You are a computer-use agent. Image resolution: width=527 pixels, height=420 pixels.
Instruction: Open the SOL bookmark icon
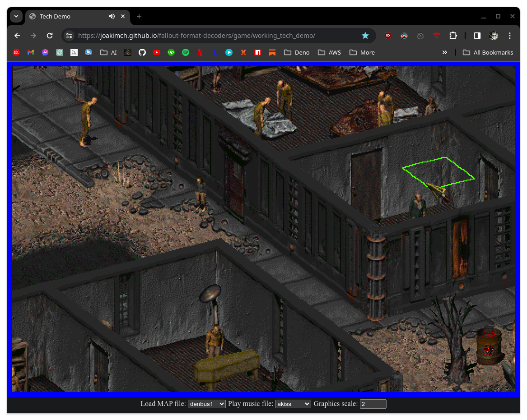tap(16, 52)
